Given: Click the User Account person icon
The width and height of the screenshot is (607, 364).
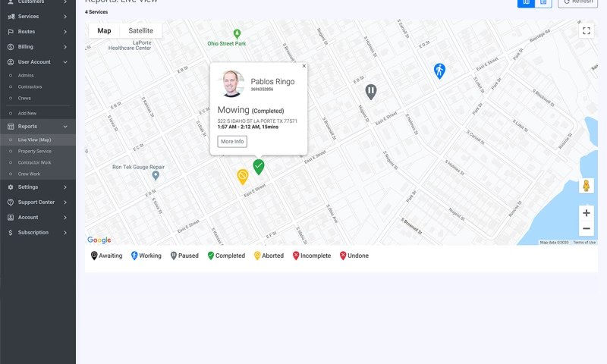Looking at the screenshot, I should tap(11, 62).
